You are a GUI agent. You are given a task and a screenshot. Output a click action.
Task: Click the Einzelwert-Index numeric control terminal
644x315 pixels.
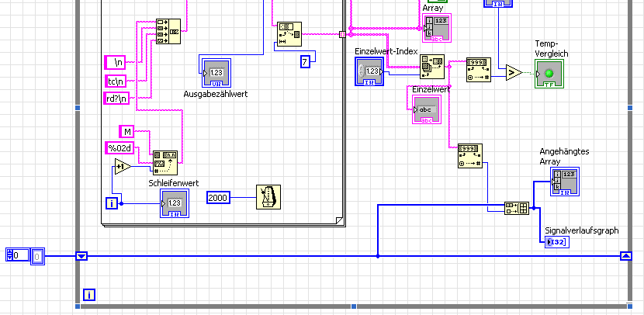coord(369,71)
